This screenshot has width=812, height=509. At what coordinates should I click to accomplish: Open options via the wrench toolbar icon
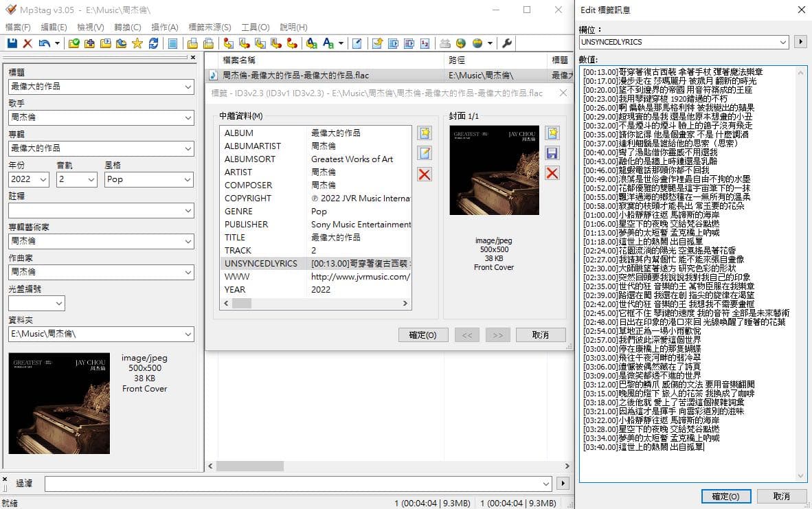point(508,43)
